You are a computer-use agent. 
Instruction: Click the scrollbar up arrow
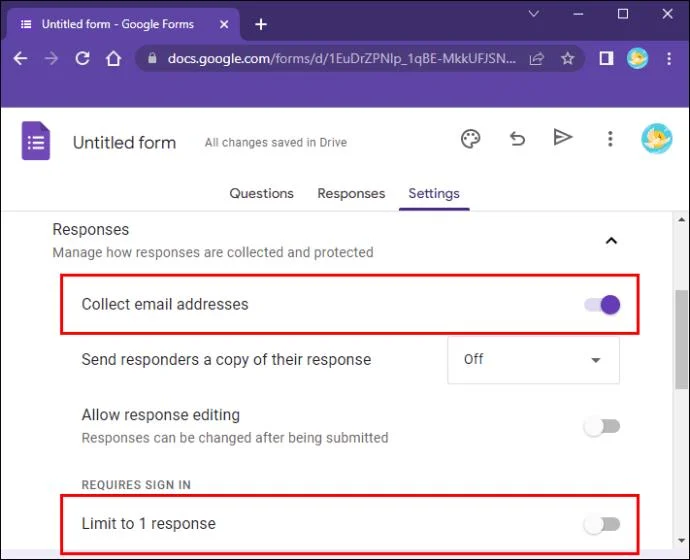pos(682,220)
